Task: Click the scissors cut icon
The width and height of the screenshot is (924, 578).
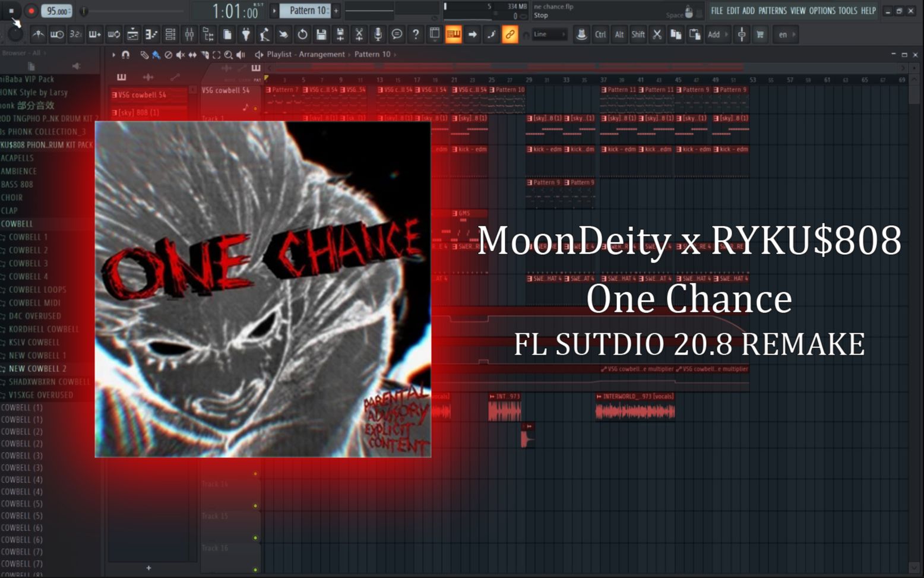Action: coord(657,34)
